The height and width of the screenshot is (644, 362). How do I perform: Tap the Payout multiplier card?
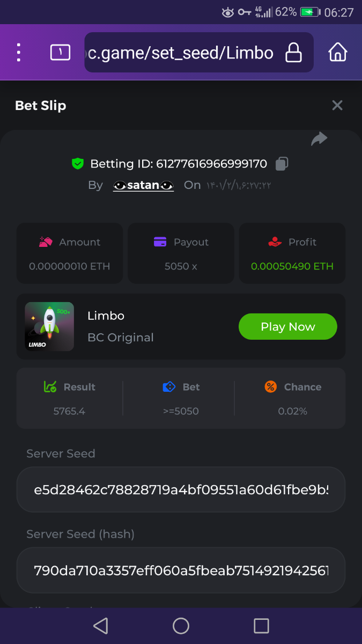coord(181,253)
